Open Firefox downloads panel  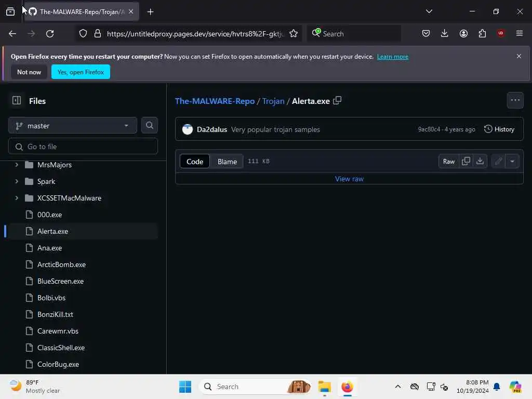(x=445, y=33)
